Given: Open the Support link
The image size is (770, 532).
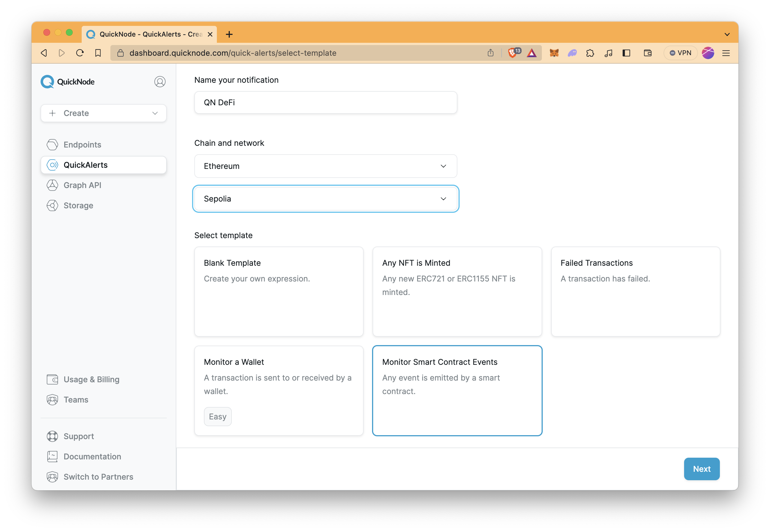Looking at the screenshot, I should click(103, 436).
